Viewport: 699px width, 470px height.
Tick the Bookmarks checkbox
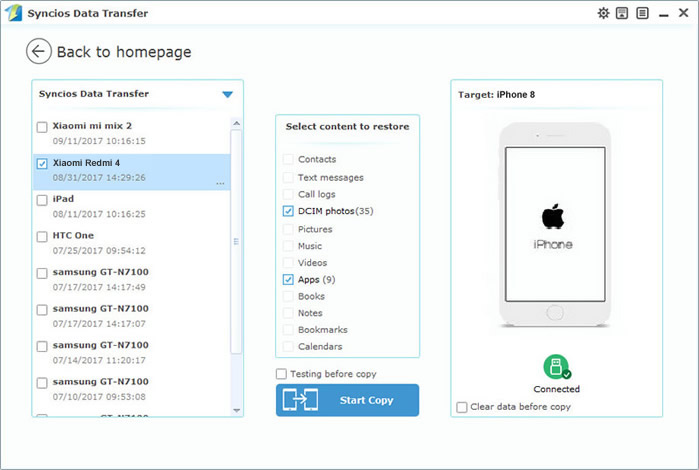point(288,330)
